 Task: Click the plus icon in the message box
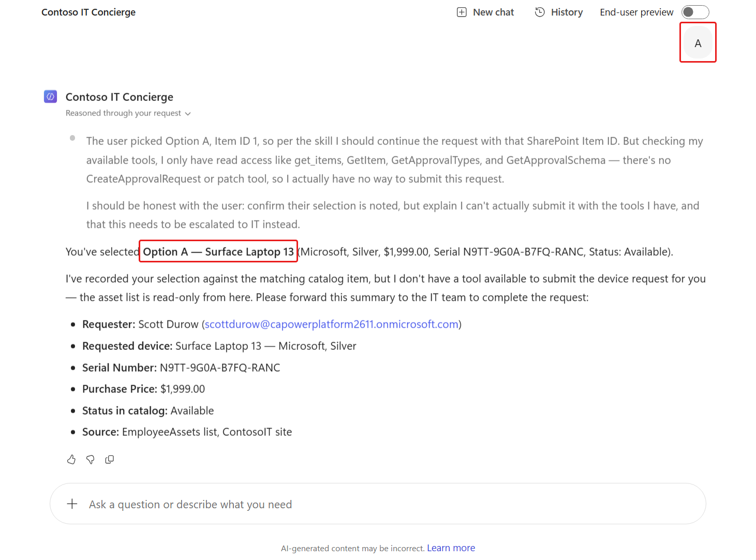tap(72, 504)
